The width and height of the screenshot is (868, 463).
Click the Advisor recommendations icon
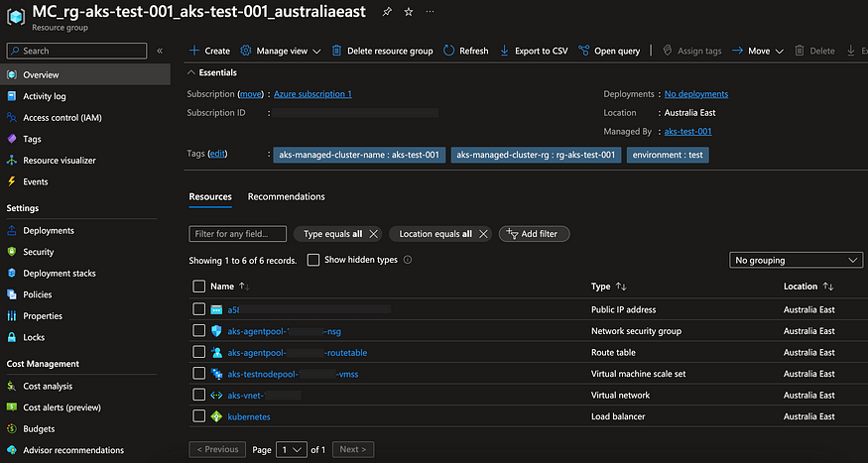[12, 450]
